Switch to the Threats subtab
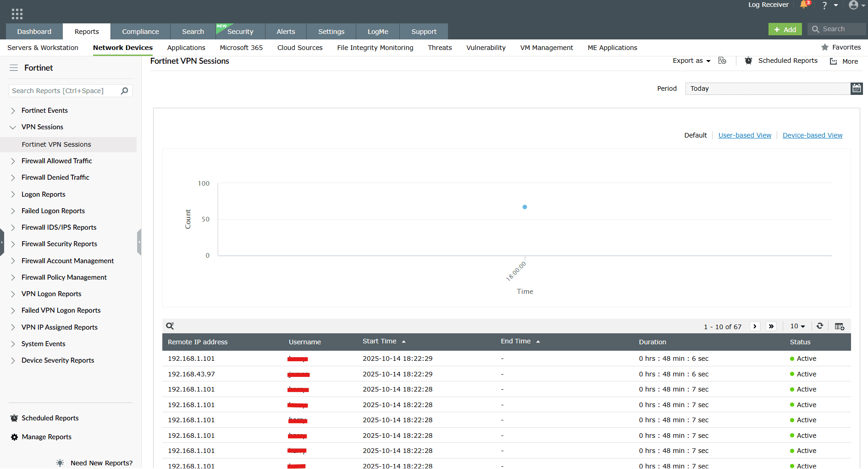 click(x=440, y=48)
